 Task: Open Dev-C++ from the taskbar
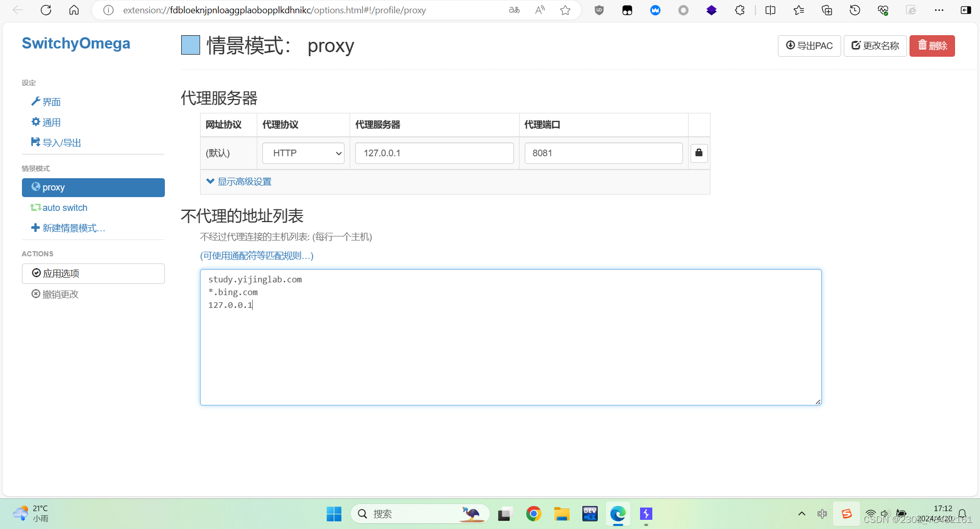pos(590,514)
